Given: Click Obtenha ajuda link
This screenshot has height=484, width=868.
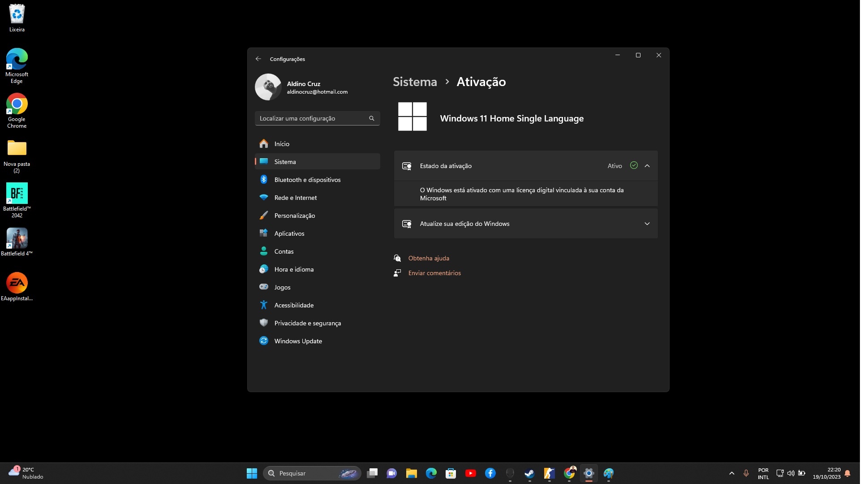Looking at the screenshot, I should [x=428, y=258].
